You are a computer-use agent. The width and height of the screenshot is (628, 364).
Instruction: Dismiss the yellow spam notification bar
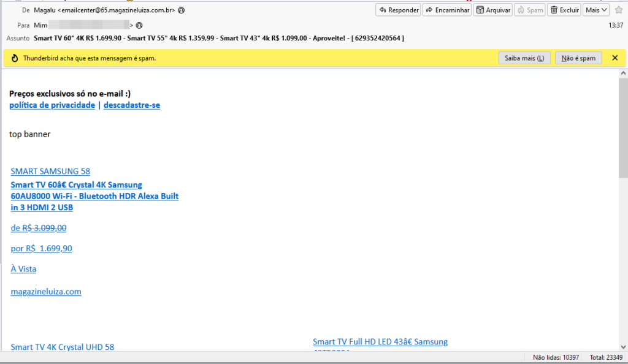615,58
